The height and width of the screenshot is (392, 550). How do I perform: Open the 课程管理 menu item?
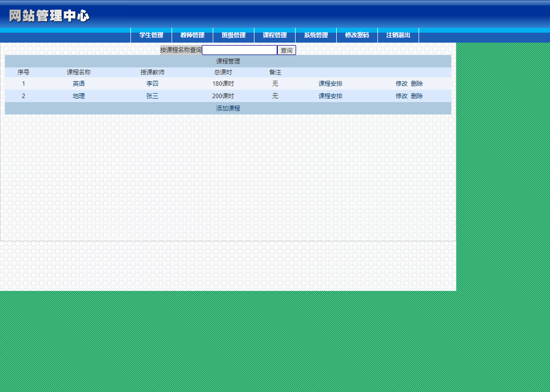pyautogui.click(x=275, y=35)
